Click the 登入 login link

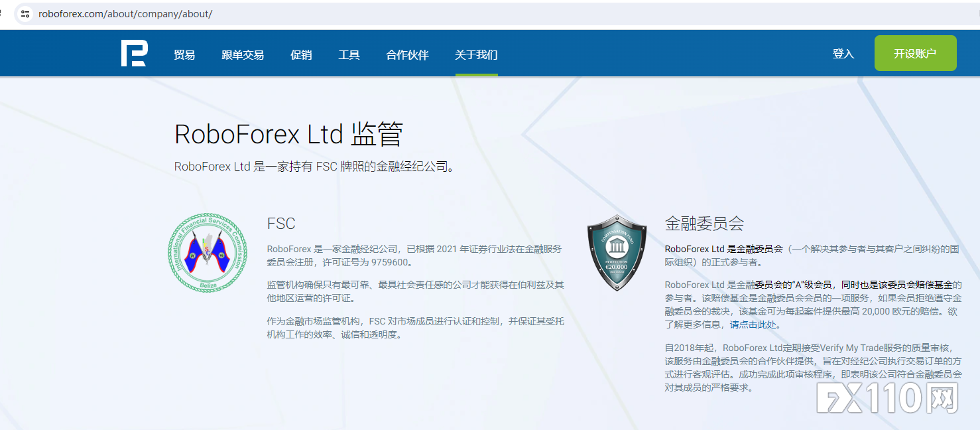tap(843, 54)
